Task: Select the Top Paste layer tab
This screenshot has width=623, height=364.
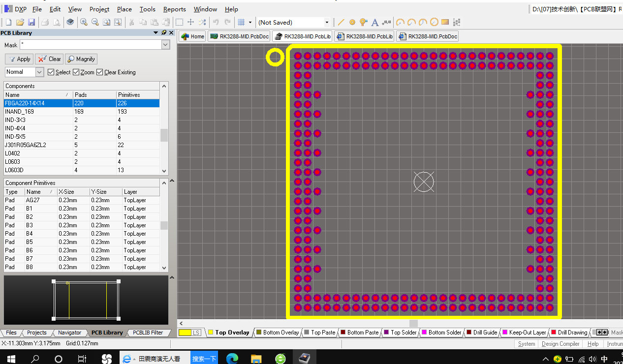Action: (319, 333)
